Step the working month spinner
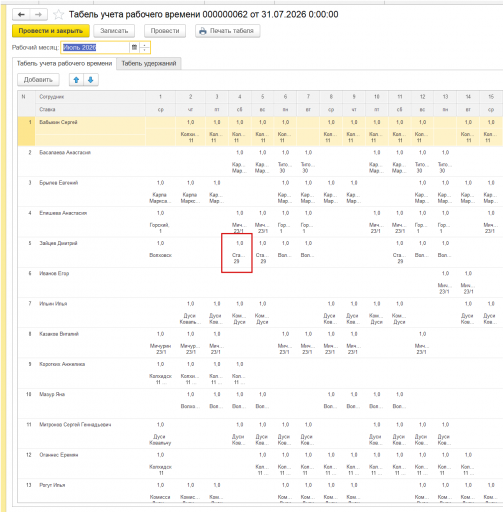This screenshot has width=503, height=512. point(144,47)
